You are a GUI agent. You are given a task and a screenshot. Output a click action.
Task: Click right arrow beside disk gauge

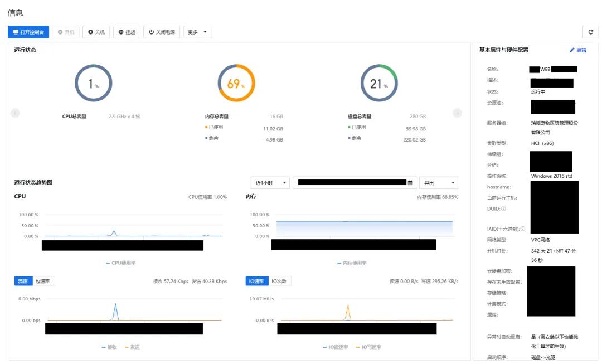pos(457,113)
